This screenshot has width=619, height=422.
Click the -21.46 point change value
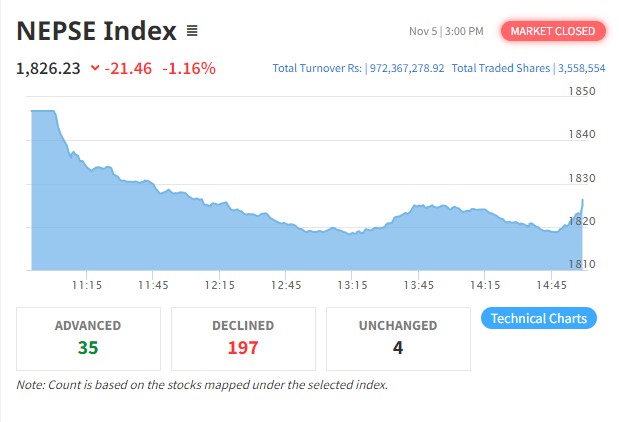[x=130, y=69]
